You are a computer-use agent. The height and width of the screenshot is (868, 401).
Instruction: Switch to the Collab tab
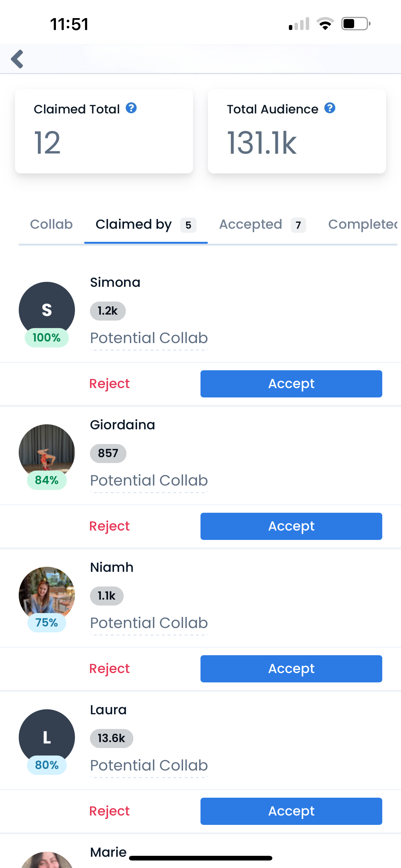tap(51, 224)
